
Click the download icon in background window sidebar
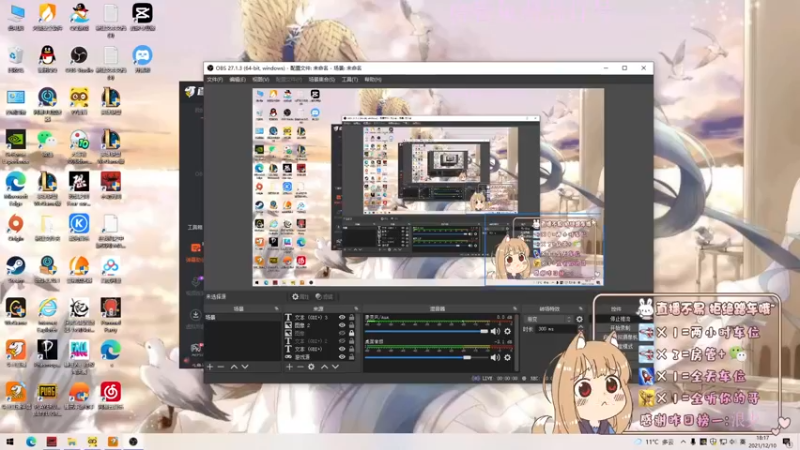pyautogui.click(x=195, y=314)
